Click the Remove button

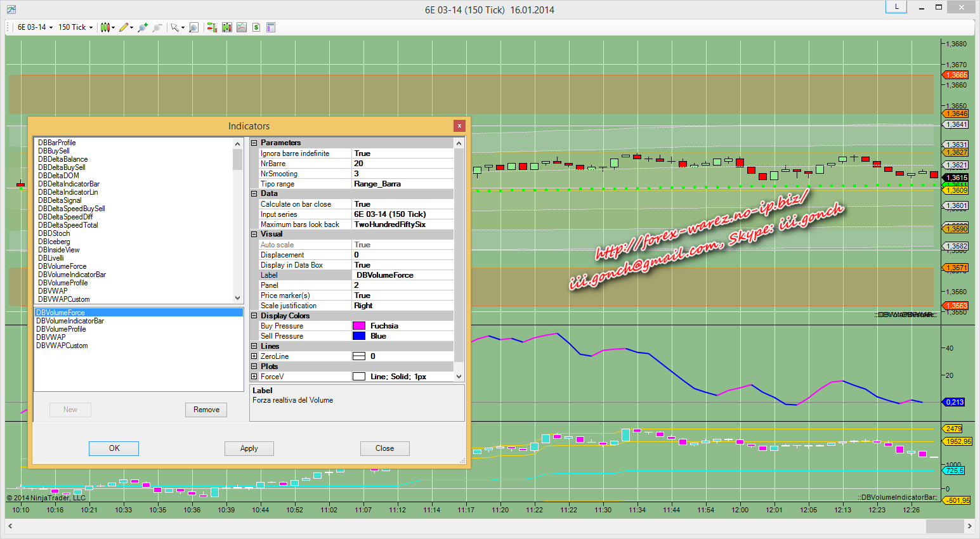pos(206,410)
